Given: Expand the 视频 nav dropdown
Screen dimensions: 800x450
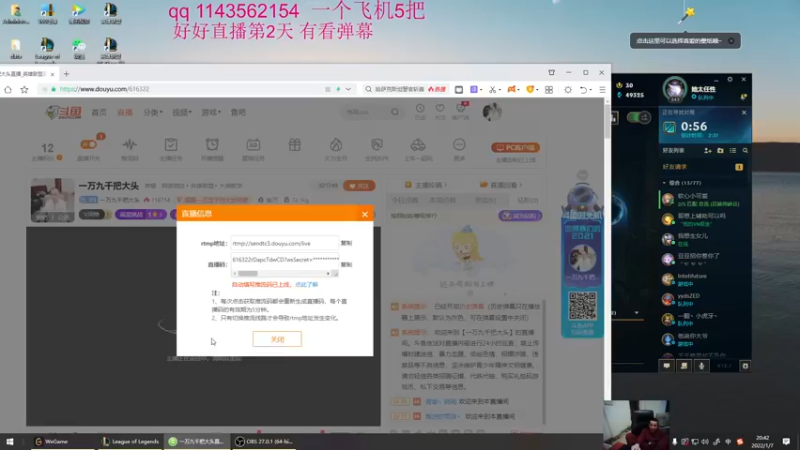Looking at the screenshot, I should point(182,112).
